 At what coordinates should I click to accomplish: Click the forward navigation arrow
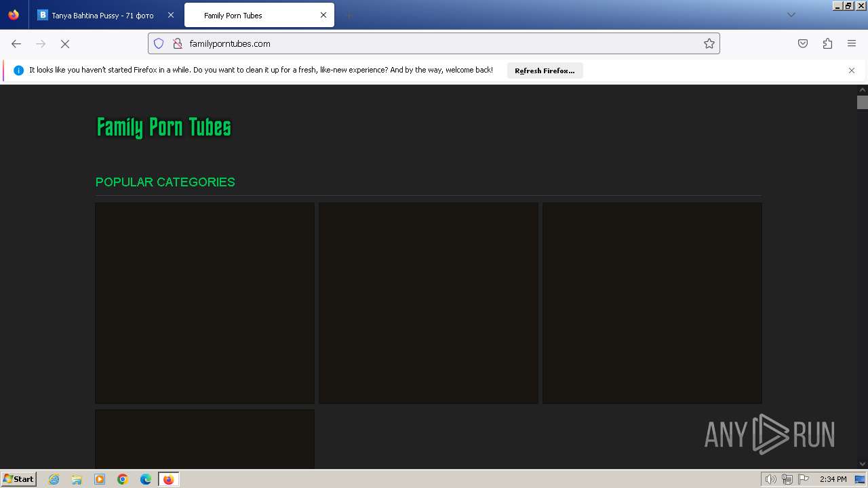point(41,43)
